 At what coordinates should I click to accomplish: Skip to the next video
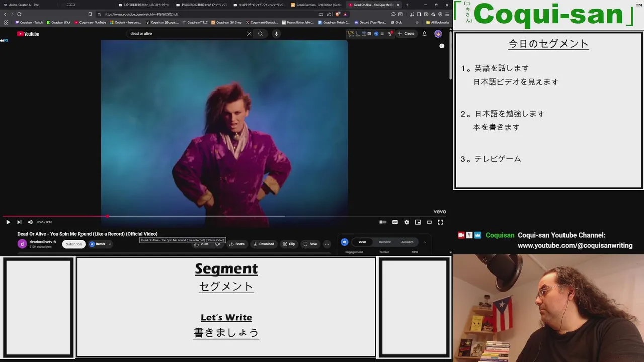[x=19, y=222]
